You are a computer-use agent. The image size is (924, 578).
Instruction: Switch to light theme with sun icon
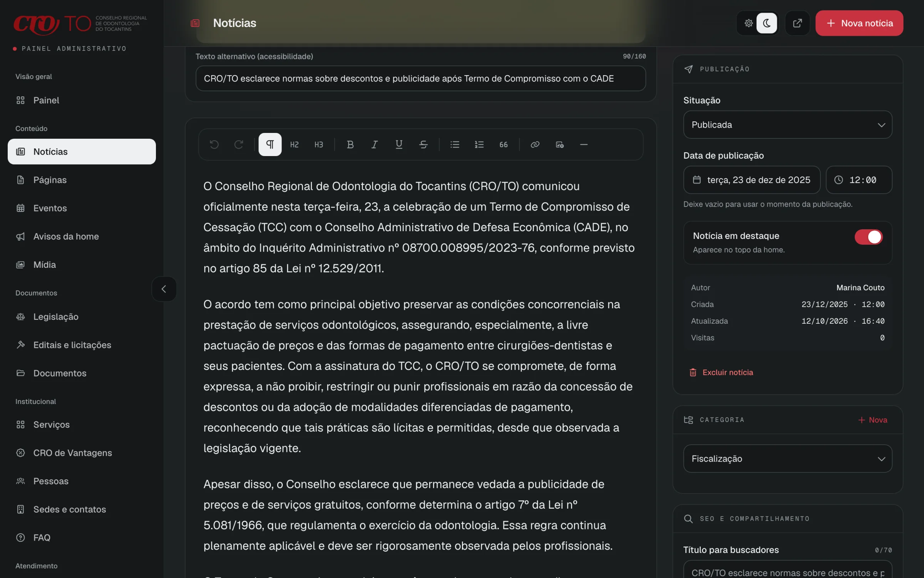pyautogui.click(x=748, y=23)
